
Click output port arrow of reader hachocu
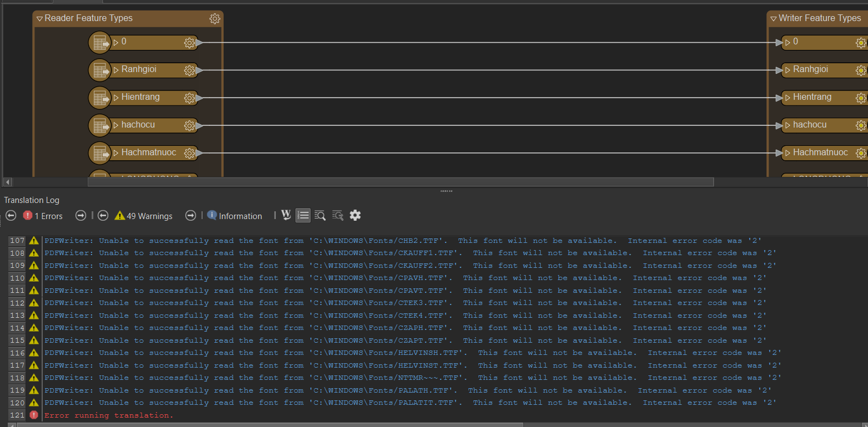(199, 126)
